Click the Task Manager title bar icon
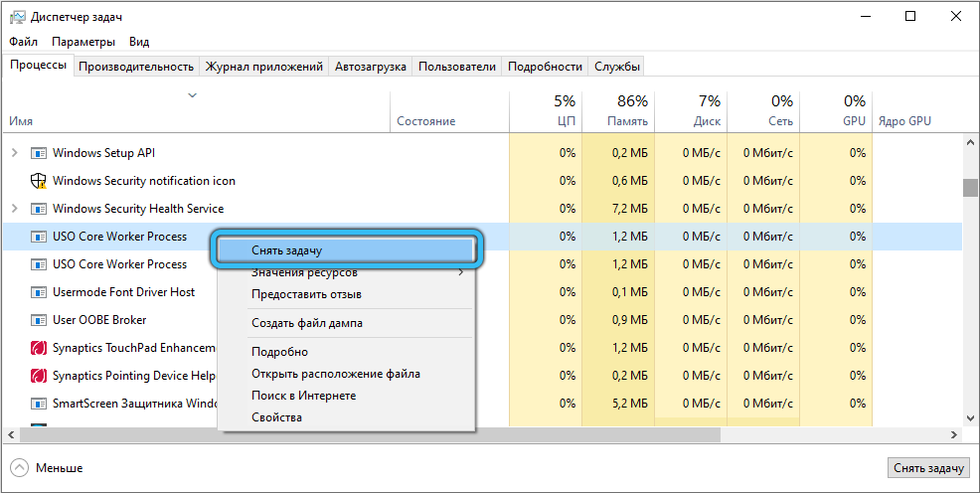 [x=16, y=17]
